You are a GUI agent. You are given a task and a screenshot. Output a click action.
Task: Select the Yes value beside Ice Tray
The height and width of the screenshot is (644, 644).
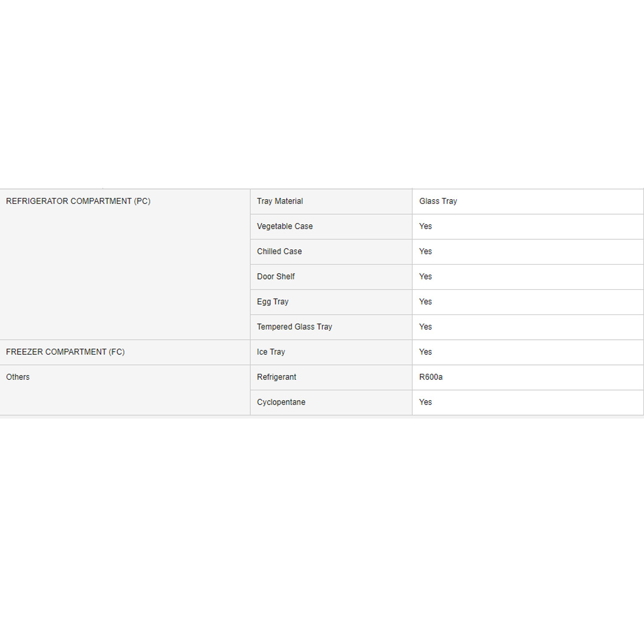click(x=425, y=352)
